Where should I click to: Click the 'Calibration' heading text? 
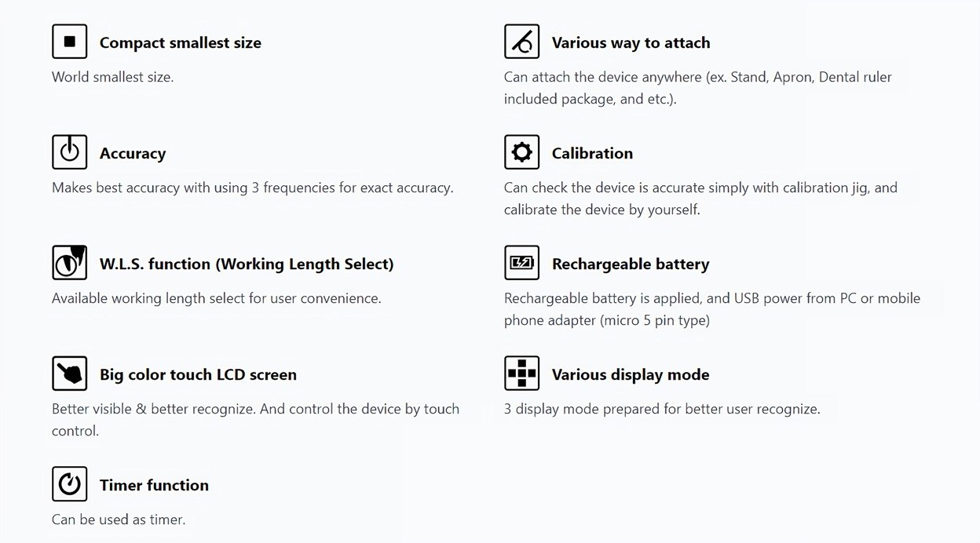pos(592,154)
